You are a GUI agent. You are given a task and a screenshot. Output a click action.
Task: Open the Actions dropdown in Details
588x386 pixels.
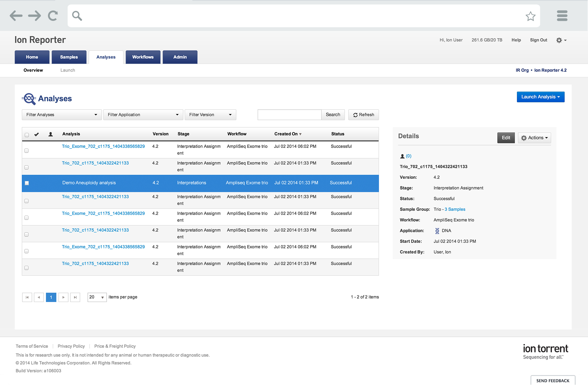tap(534, 138)
